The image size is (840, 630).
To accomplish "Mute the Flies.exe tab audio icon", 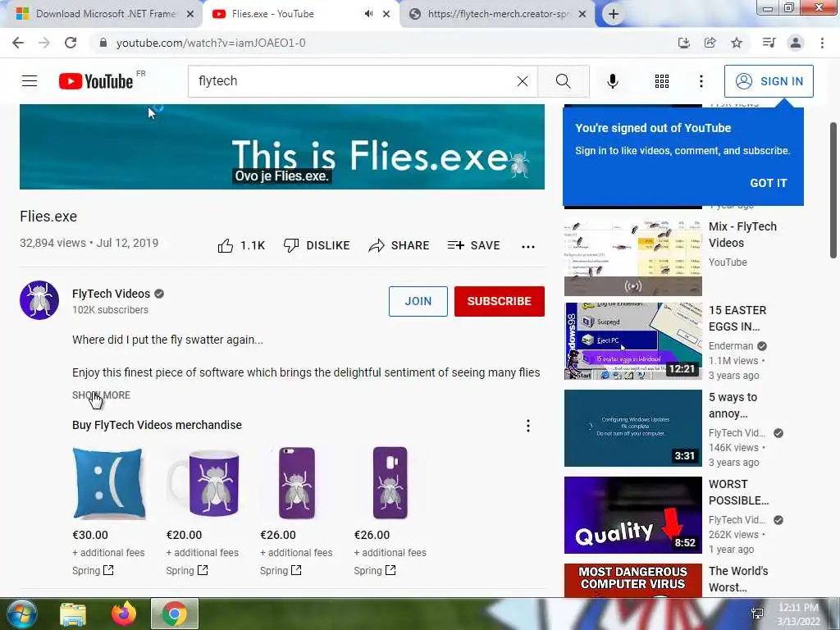I will point(368,14).
